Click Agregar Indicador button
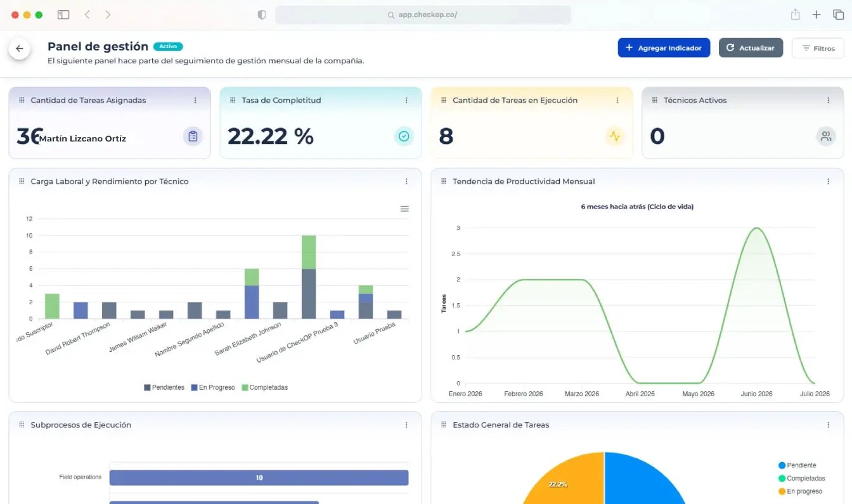This screenshot has height=504, width=852. point(664,48)
